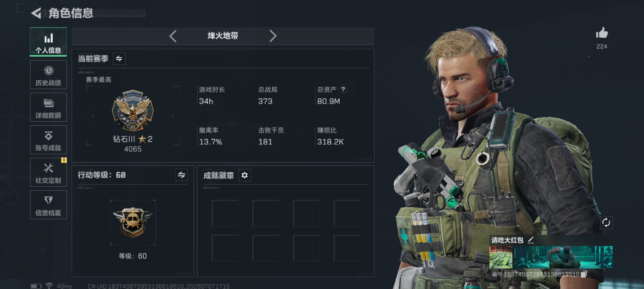Edit the nickname 请吃大红包 with pencil icon
This screenshot has height=289, width=644.
[531, 240]
